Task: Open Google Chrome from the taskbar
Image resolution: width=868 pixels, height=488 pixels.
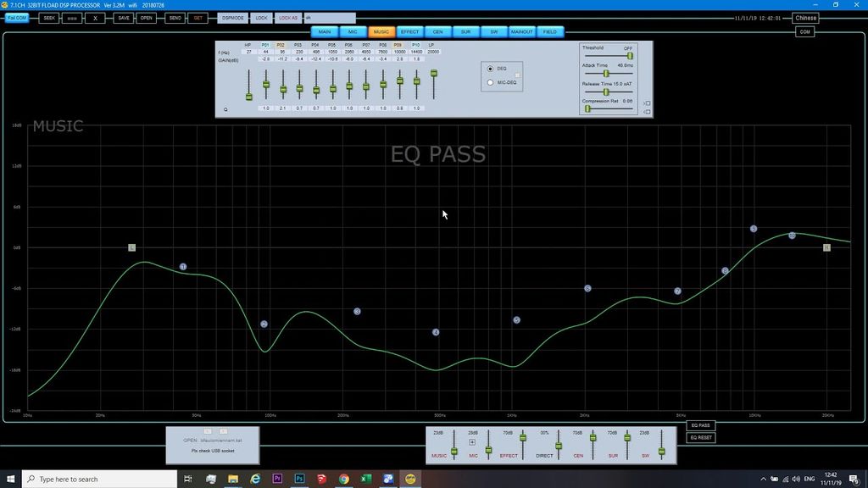Action: [343, 479]
